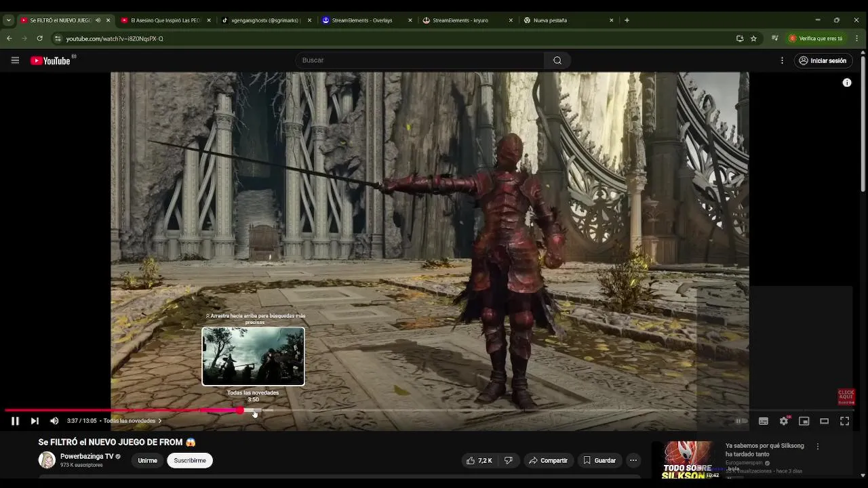
Task: Open options menu for Silksong recommendation
Action: [x=818, y=447]
